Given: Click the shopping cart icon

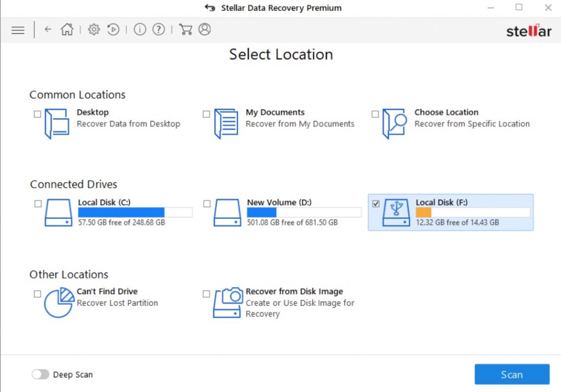Looking at the screenshot, I should (x=185, y=30).
